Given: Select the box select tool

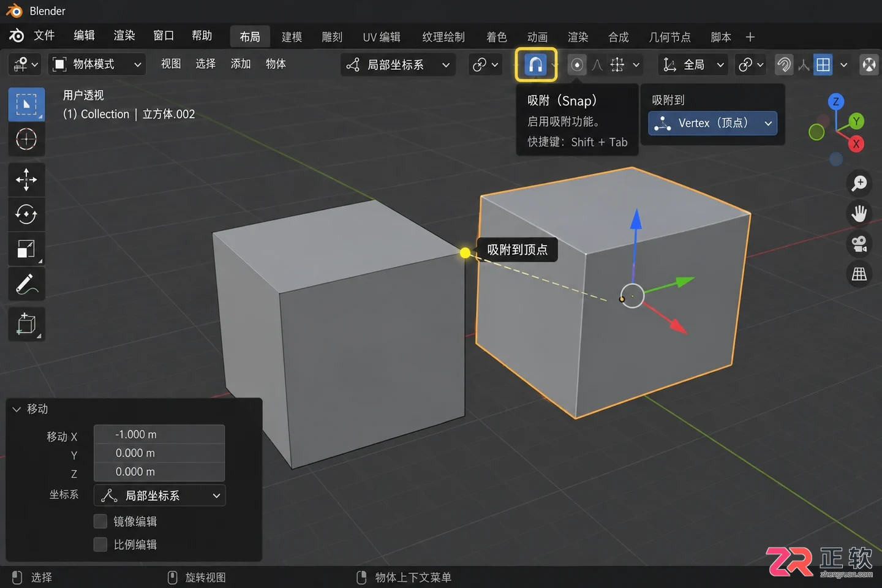Looking at the screenshot, I should point(26,104).
